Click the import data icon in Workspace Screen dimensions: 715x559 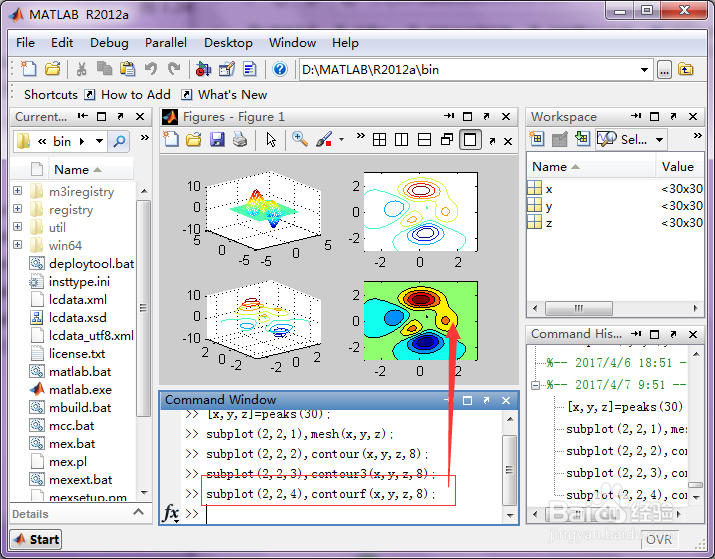click(582, 139)
